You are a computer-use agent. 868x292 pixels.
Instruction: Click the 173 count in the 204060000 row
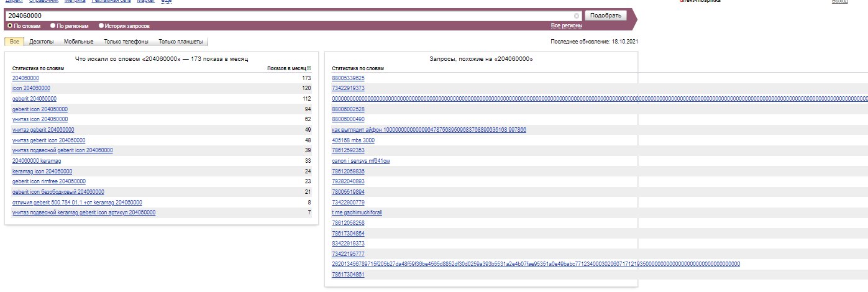click(306, 78)
